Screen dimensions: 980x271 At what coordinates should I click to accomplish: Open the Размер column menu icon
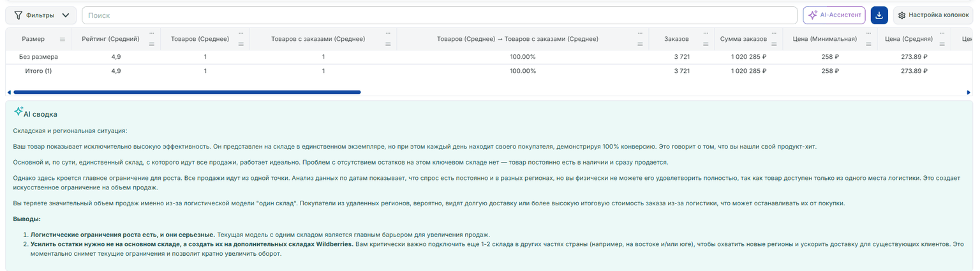point(63,40)
